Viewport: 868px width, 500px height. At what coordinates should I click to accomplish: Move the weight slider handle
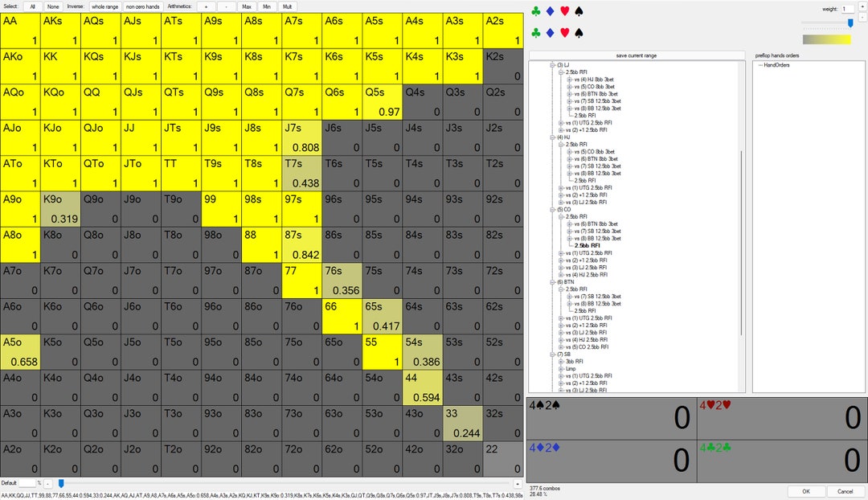[x=851, y=23]
